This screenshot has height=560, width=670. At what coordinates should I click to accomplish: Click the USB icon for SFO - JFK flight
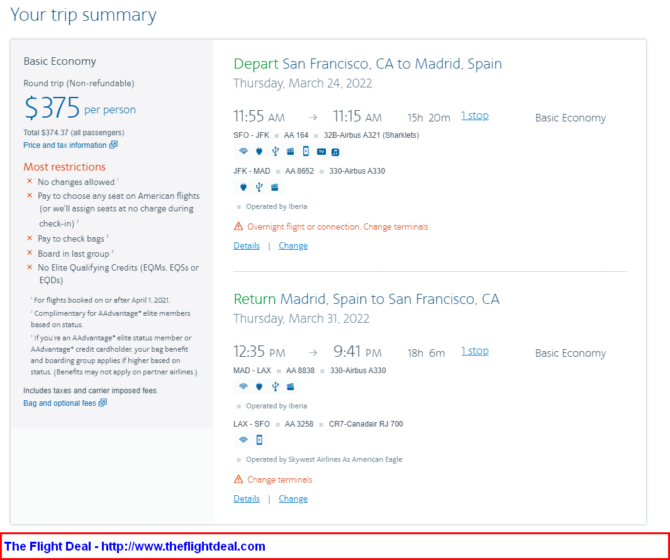pos(275,151)
